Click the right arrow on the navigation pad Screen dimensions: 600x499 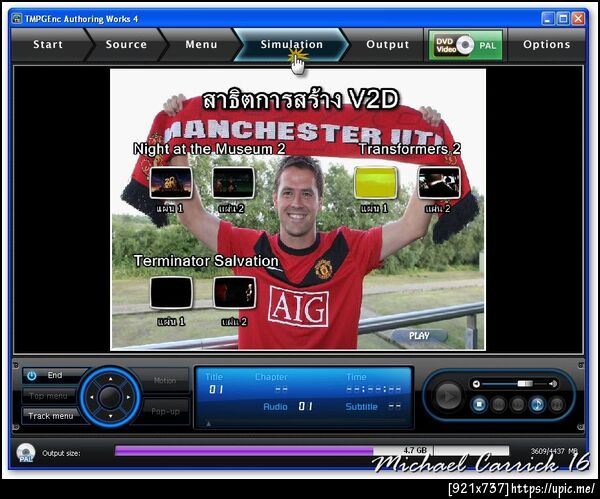point(128,397)
